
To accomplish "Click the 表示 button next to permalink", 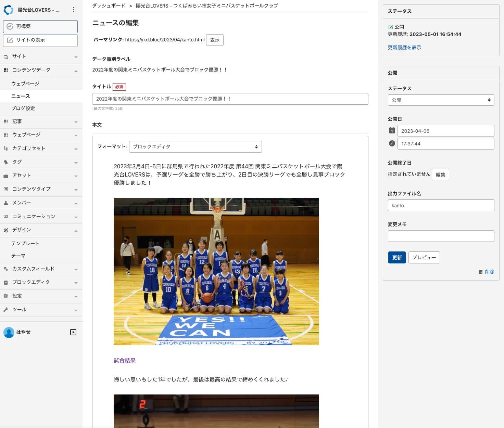I will pyautogui.click(x=215, y=40).
